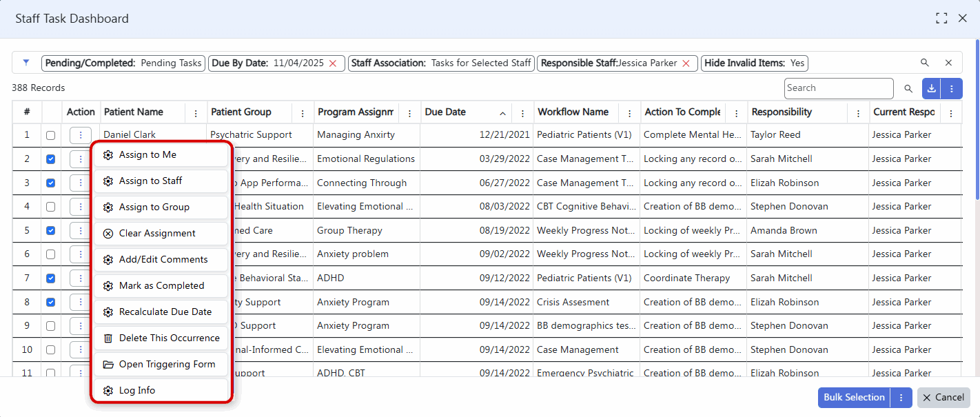Click patient name Daniel Clark
This screenshot has width=980, height=417.
130,135
